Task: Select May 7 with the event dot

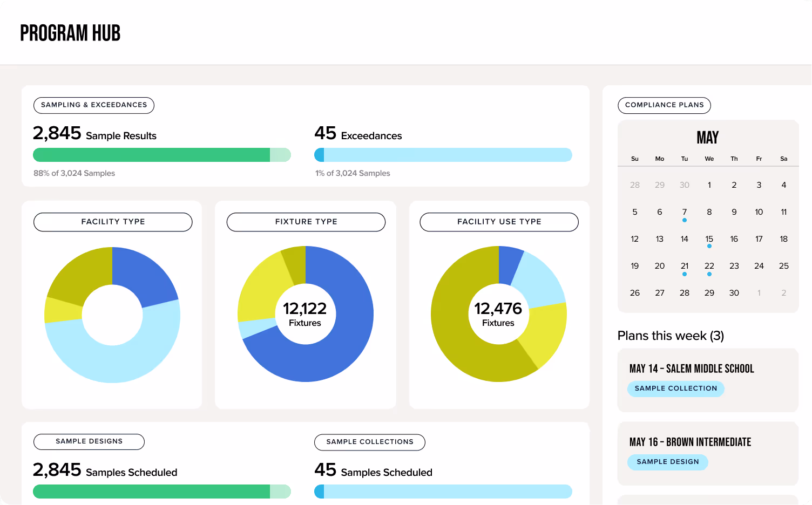Action: [684, 212]
